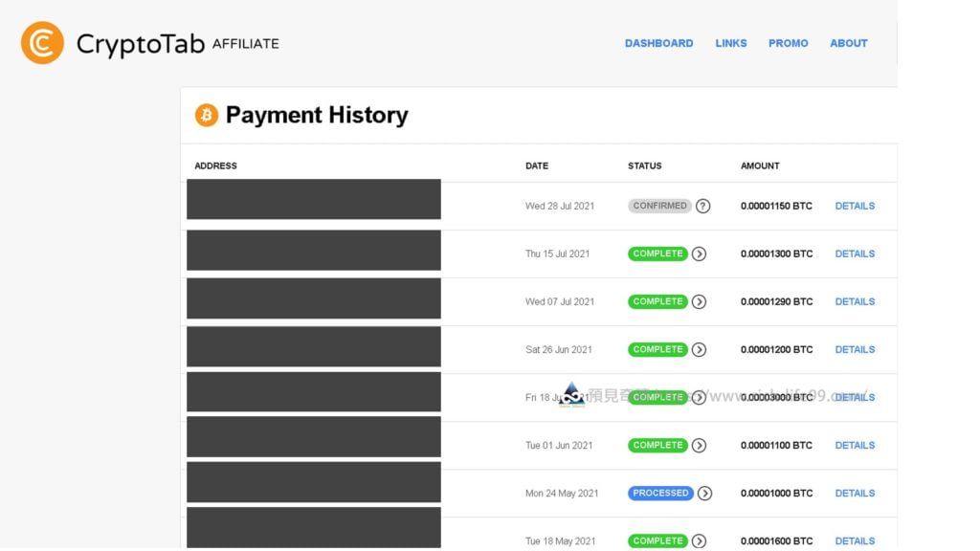Image resolution: width=980 pixels, height=551 pixels.
Task: Click arrow icon in Thu 15 Jul 2021 row
Action: click(700, 253)
